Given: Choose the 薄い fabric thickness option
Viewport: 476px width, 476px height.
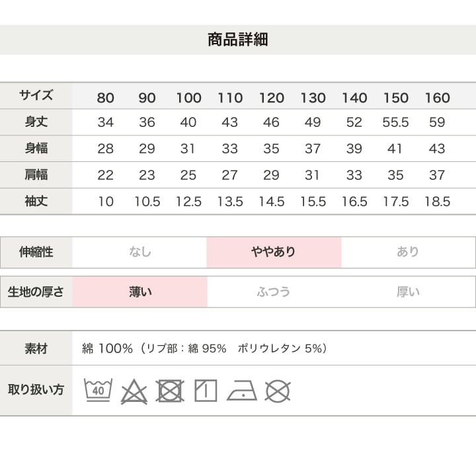Looking at the screenshot, I should point(140,292).
